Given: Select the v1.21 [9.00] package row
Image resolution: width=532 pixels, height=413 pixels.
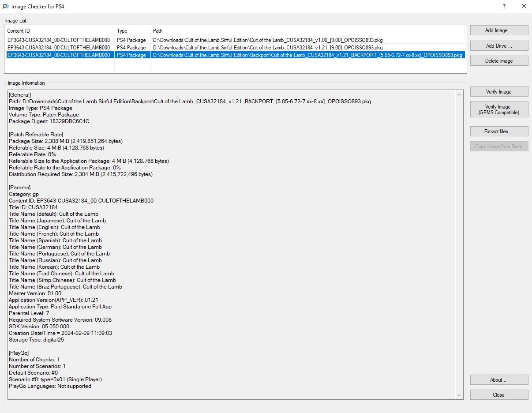Looking at the screenshot, I should tap(265, 48).
